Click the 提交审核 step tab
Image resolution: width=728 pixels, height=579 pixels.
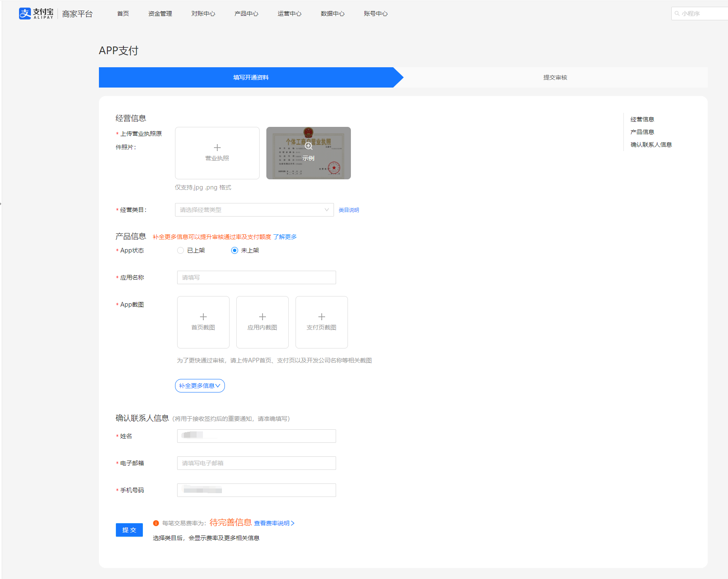click(556, 77)
